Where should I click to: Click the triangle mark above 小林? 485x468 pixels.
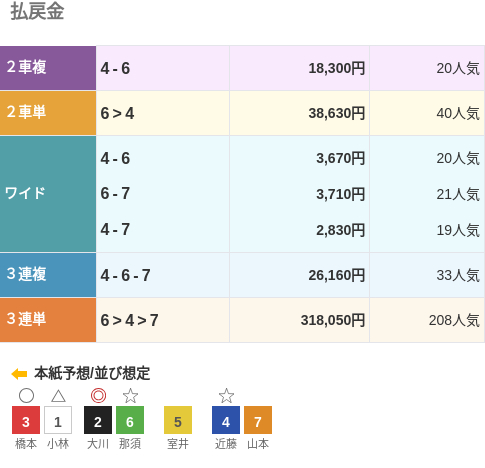(x=58, y=396)
